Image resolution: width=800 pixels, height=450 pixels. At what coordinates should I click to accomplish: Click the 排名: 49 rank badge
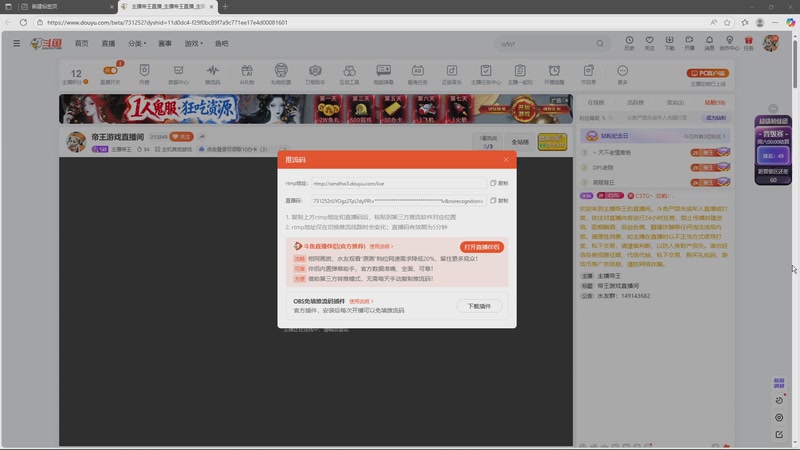[x=773, y=156]
